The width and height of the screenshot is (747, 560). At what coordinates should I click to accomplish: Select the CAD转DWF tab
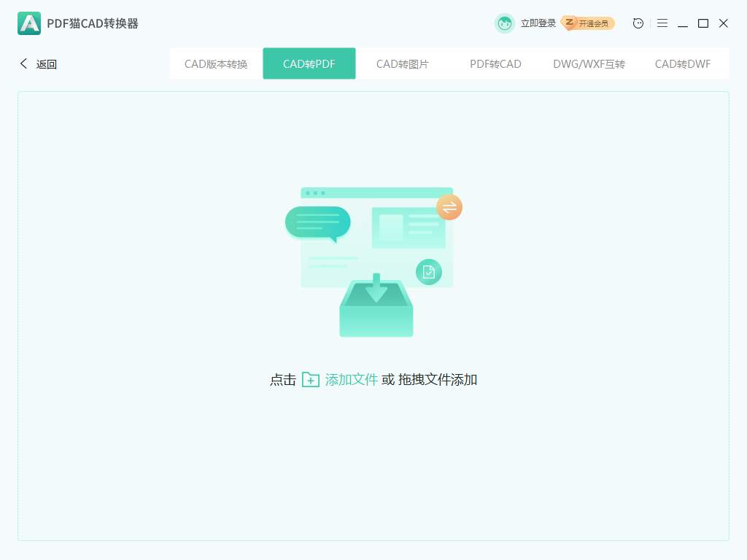pyautogui.click(x=682, y=64)
